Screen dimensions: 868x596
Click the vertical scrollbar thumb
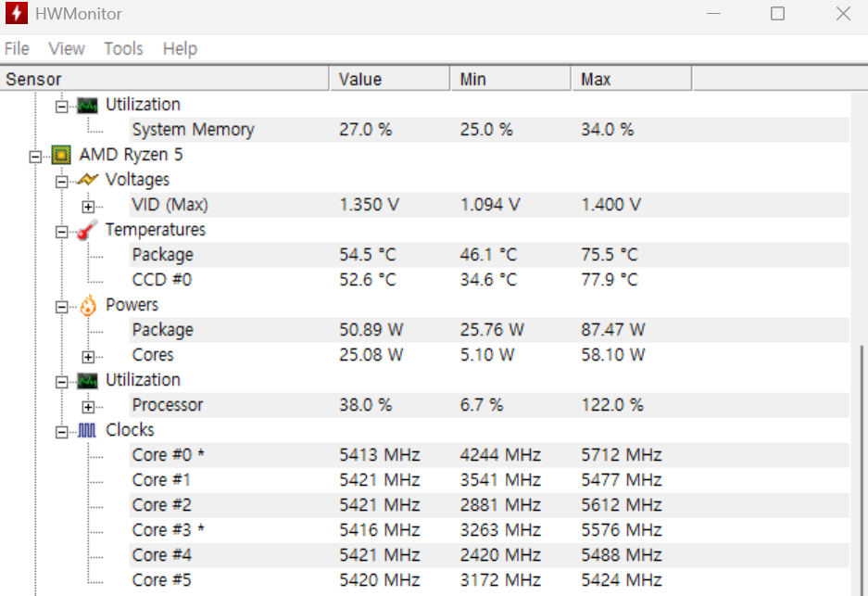tap(861, 471)
